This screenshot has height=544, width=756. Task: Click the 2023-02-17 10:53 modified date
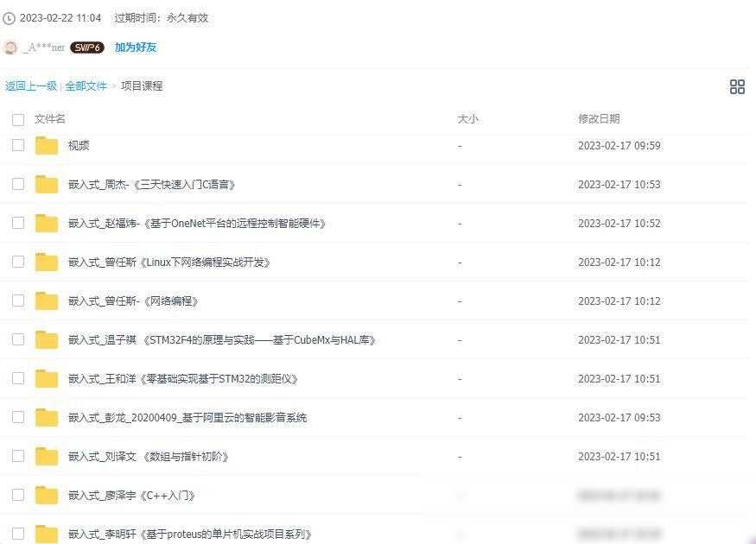click(x=619, y=185)
